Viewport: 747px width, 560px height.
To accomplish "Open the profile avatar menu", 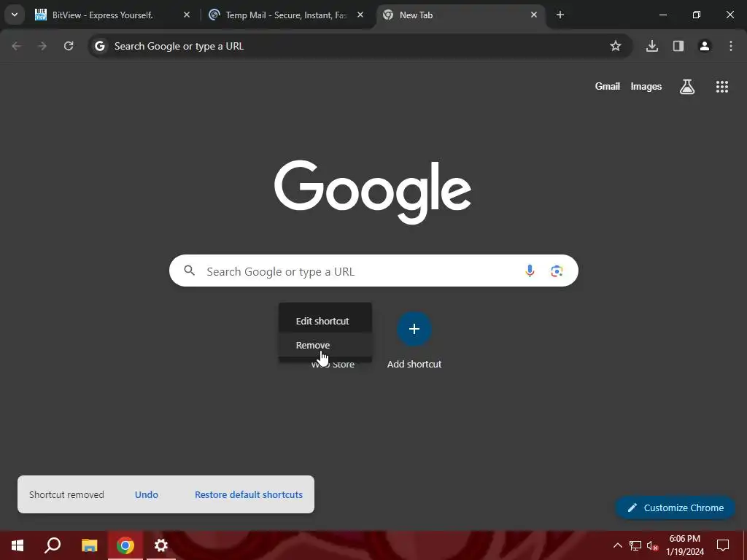I will [705, 46].
